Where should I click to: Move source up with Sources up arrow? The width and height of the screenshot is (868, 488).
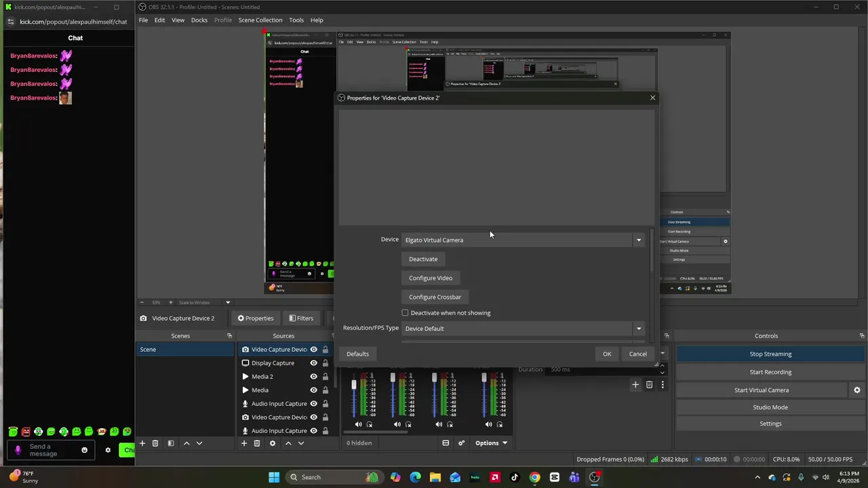(288, 443)
